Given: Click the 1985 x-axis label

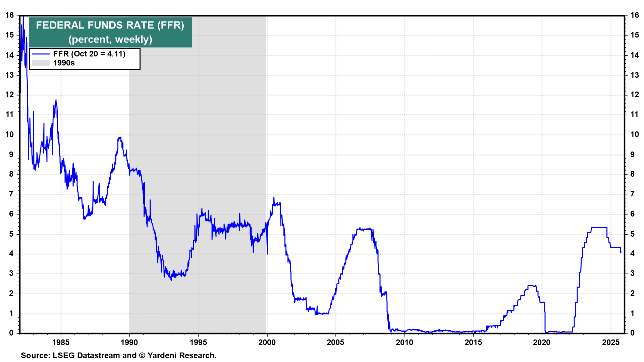Looking at the screenshot, I should [x=61, y=342].
